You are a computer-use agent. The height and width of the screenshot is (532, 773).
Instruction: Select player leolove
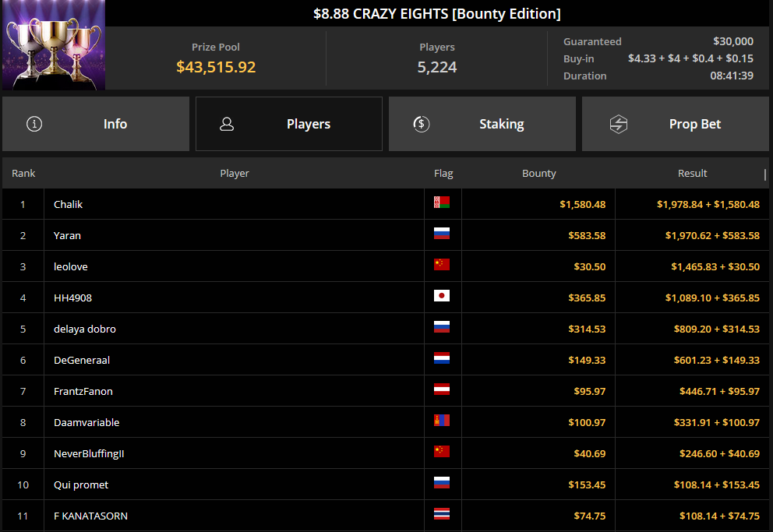pyautogui.click(x=70, y=266)
